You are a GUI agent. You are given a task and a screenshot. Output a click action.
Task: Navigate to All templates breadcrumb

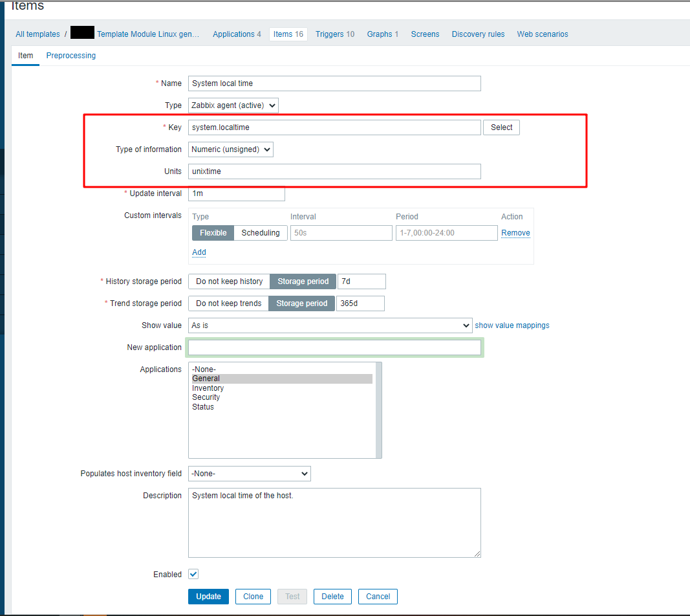point(38,34)
